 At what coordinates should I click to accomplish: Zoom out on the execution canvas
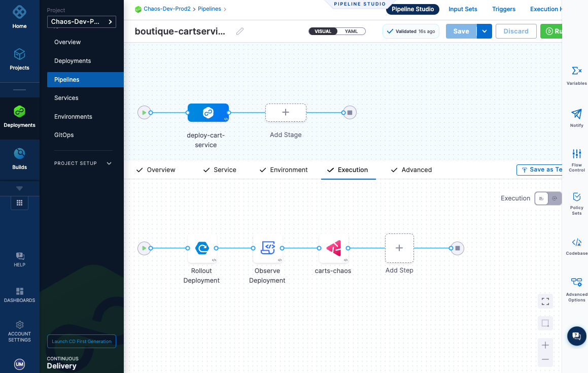coord(545,359)
